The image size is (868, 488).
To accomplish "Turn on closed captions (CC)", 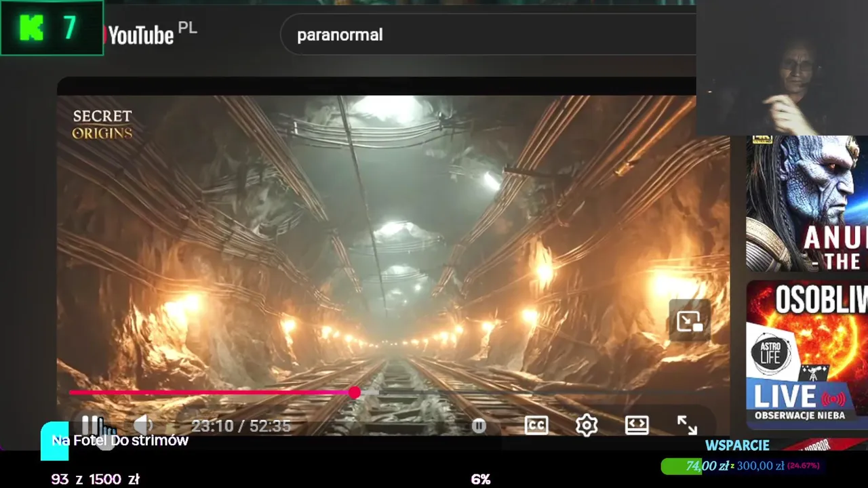I will click(536, 425).
